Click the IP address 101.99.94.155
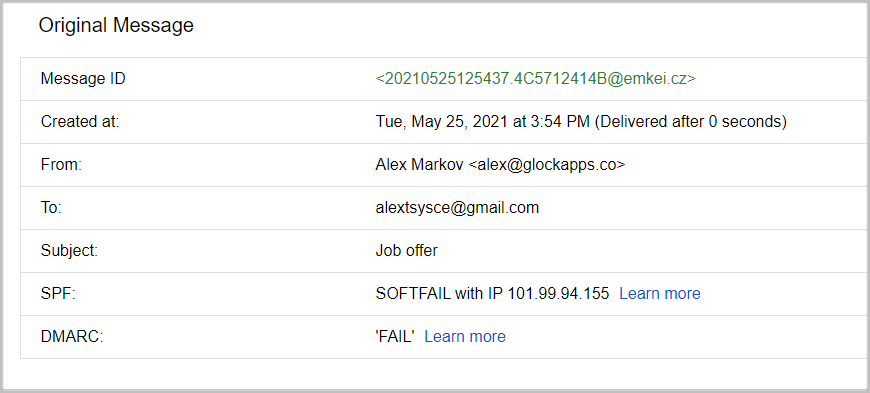 (x=558, y=293)
